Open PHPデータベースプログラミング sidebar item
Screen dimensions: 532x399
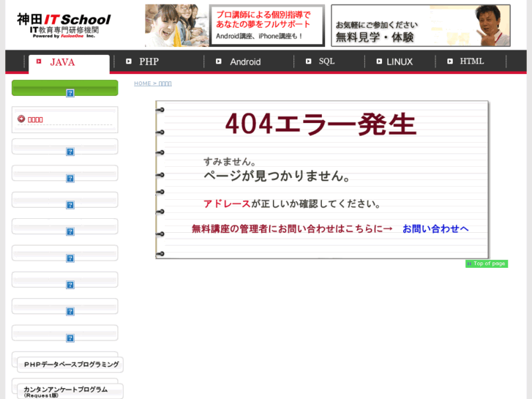pos(70,365)
